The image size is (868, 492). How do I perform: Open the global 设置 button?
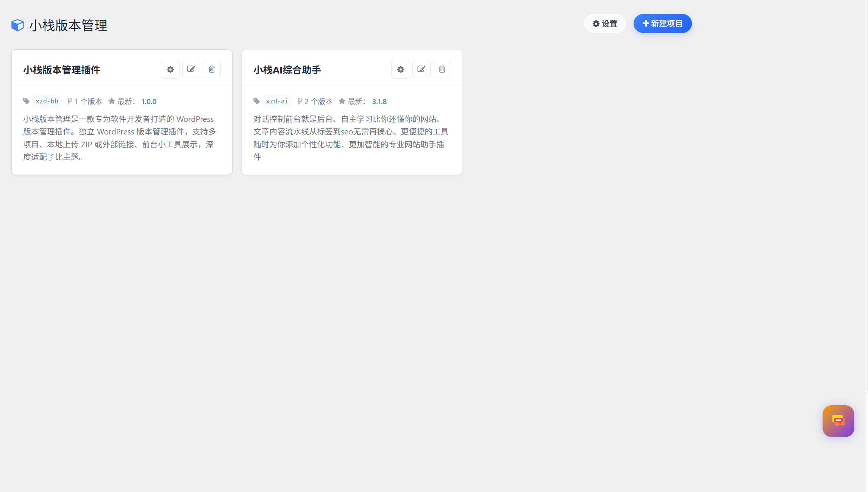click(x=605, y=23)
